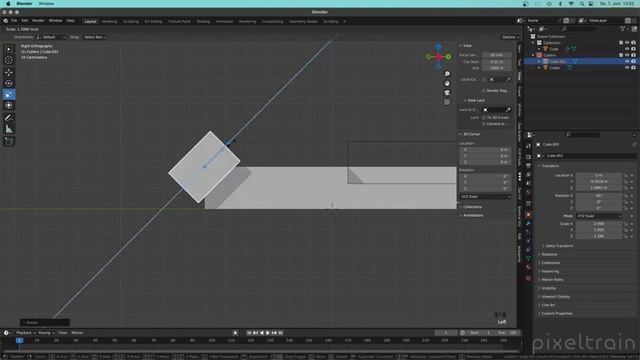Enable Lock To 3D Cursor checkbox
The image size is (640, 360).
tap(484, 118)
